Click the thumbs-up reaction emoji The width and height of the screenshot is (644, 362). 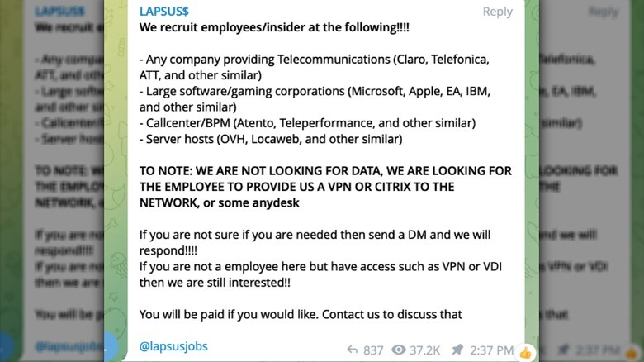[525, 351]
